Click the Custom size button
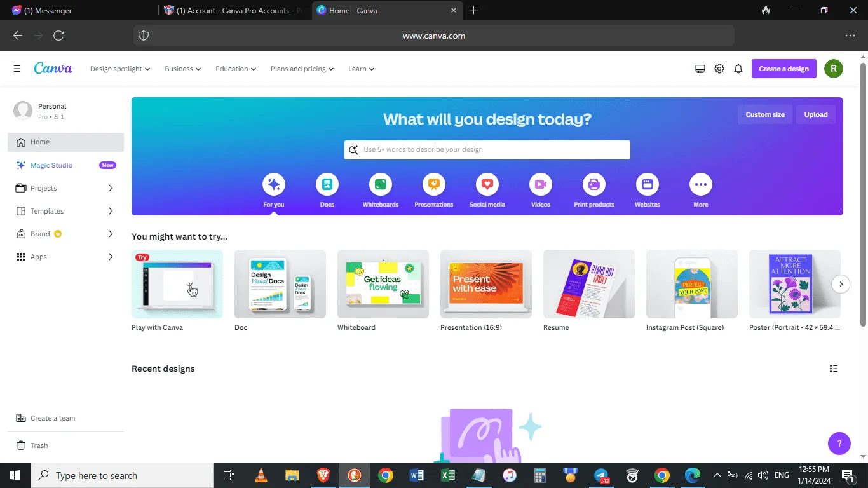This screenshot has width=868, height=488. [x=765, y=114]
